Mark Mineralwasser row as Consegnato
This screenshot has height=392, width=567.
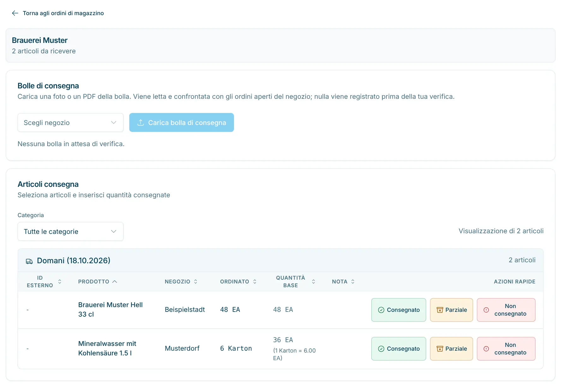pos(399,349)
